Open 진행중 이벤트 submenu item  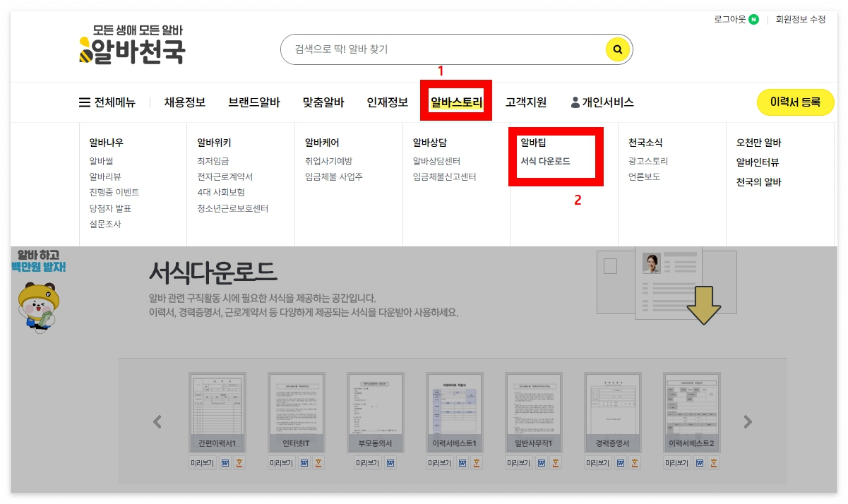pyautogui.click(x=114, y=193)
